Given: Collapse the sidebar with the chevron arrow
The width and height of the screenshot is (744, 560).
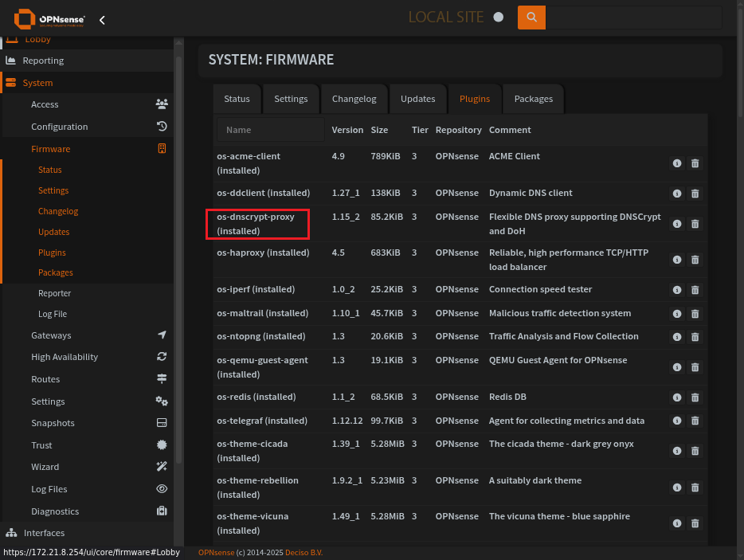Looking at the screenshot, I should click(x=102, y=20).
